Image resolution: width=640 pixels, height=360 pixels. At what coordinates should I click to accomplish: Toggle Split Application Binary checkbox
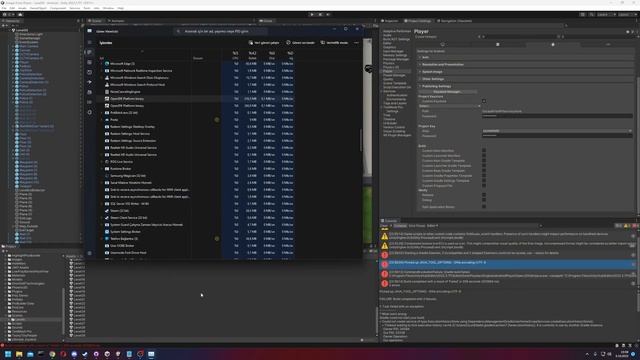[x=484, y=207]
